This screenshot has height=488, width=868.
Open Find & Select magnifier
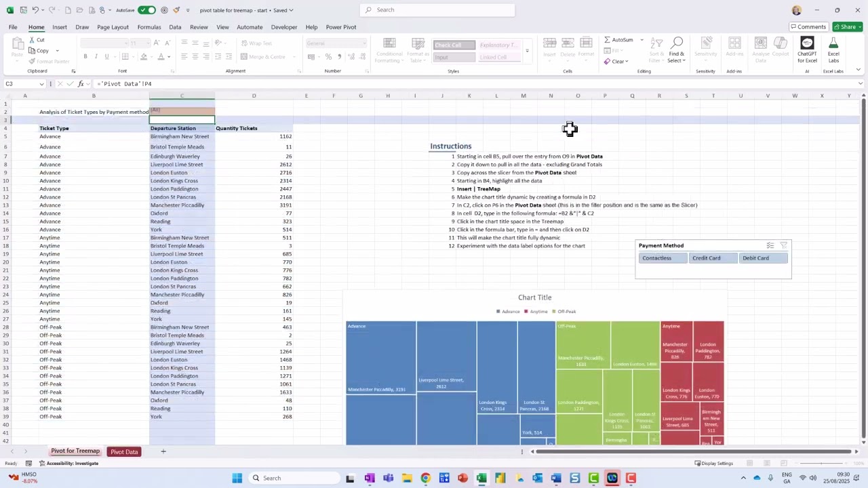pos(676,51)
